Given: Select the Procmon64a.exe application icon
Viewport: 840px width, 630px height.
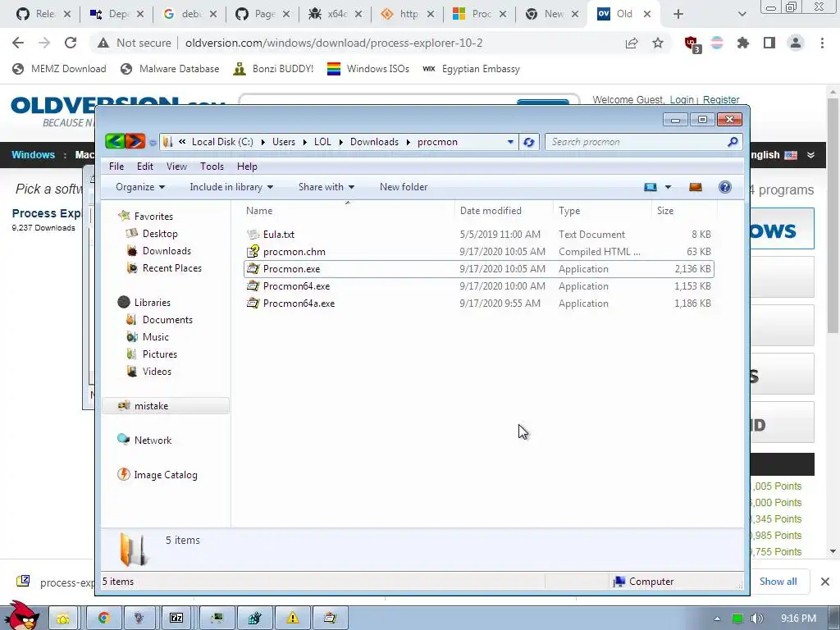Looking at the screenshot, I should coord(253,303).
